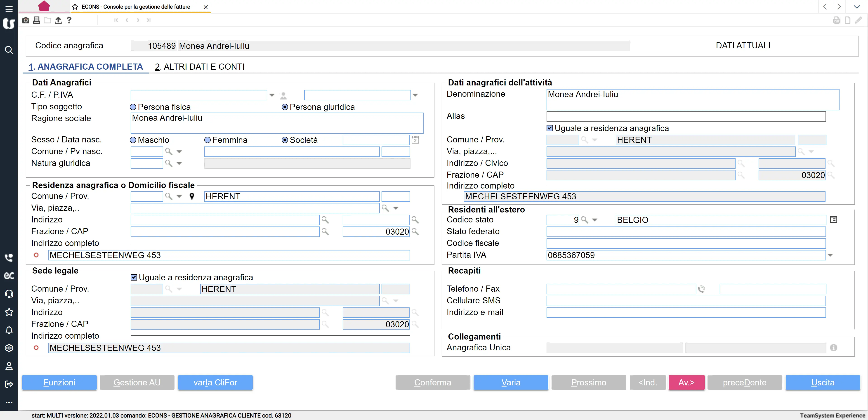Screen dimensions: 868x420
Task: Uncheck Uguale a residenza anagrafica in Sede legale
Action: (x=134, y=277)
